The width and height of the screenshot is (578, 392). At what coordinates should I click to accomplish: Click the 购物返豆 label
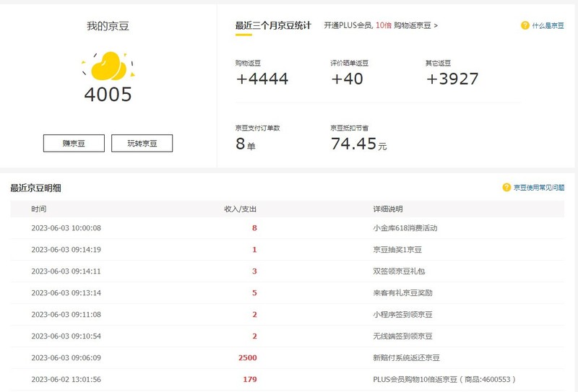[x=248, y=63]
